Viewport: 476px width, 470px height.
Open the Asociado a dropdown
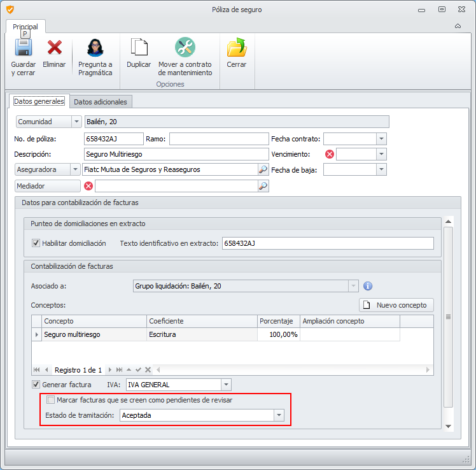[x=353, y=286]
